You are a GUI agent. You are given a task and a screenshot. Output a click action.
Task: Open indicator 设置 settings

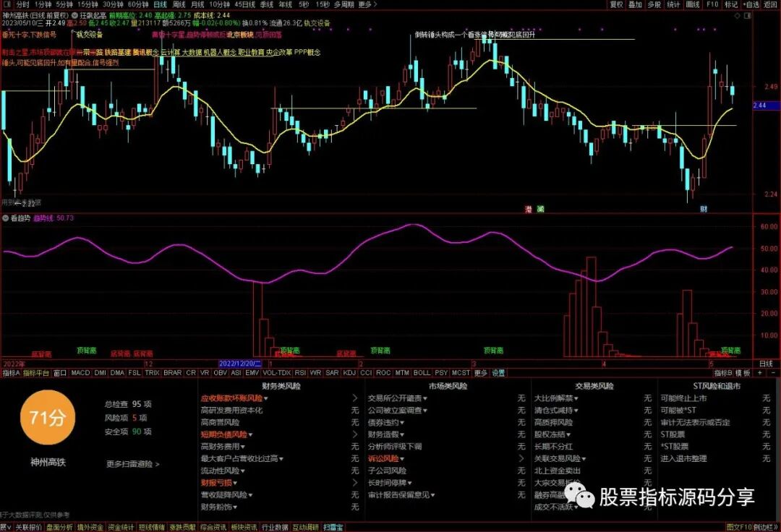pyautogui.click(x=498, y=373)
